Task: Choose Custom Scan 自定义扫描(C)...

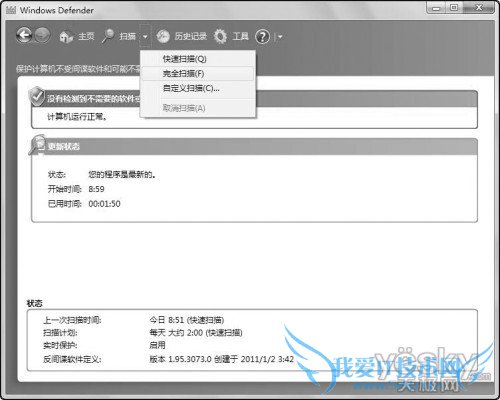Action: click(x=198, y=88)
